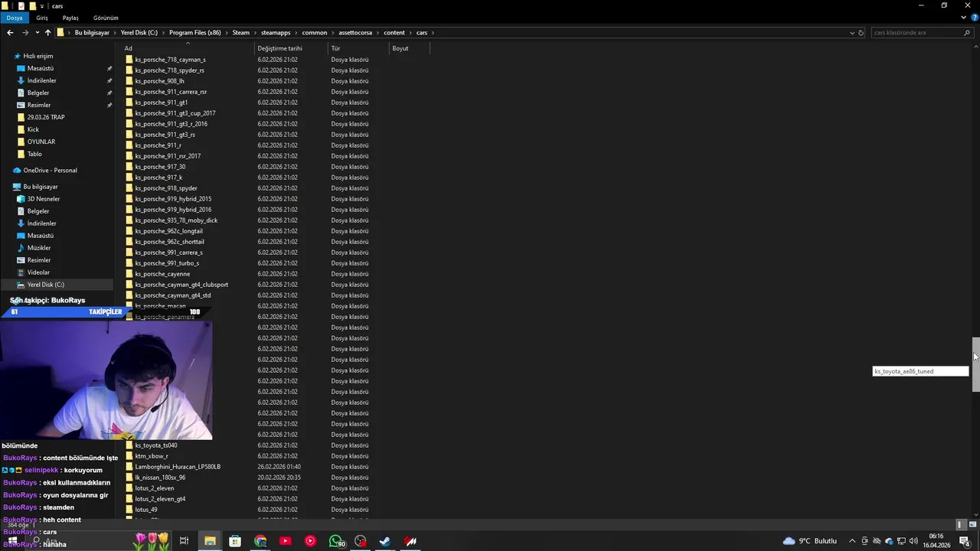Open Task View on taskbar

click(x=184, y=541)
